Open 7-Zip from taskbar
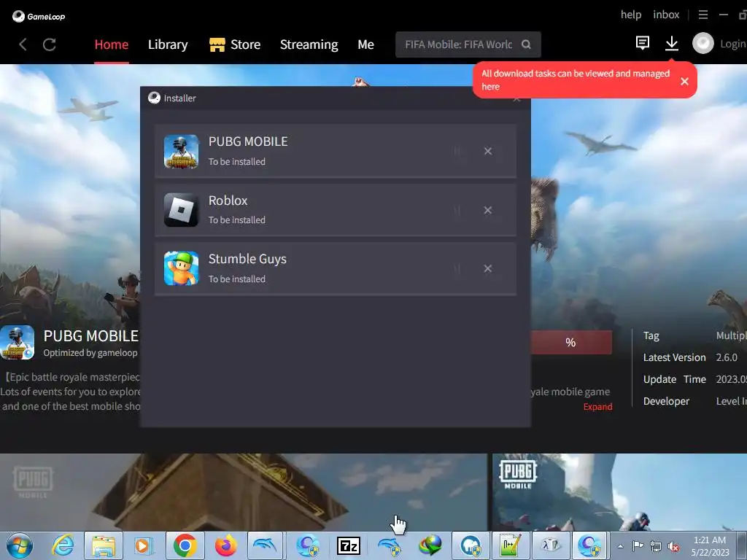Image resolution: width=747 pixels, height=560 pixels. click(x=348, y=545)
